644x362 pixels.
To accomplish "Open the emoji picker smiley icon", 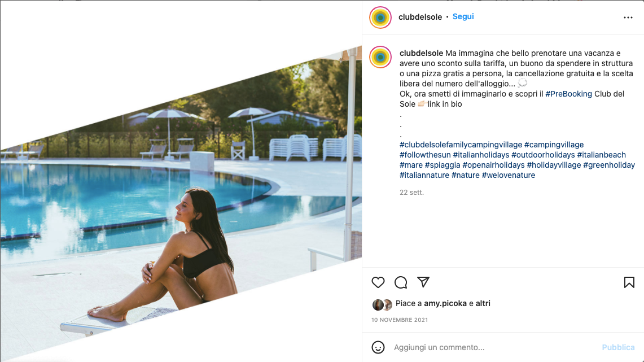I will point(378,347).
